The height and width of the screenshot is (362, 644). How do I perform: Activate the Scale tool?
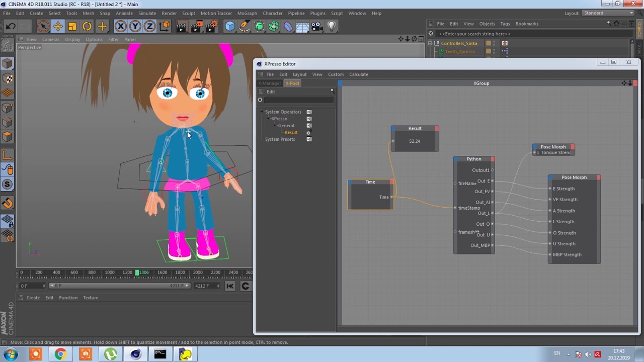click(x=72, y=26)
